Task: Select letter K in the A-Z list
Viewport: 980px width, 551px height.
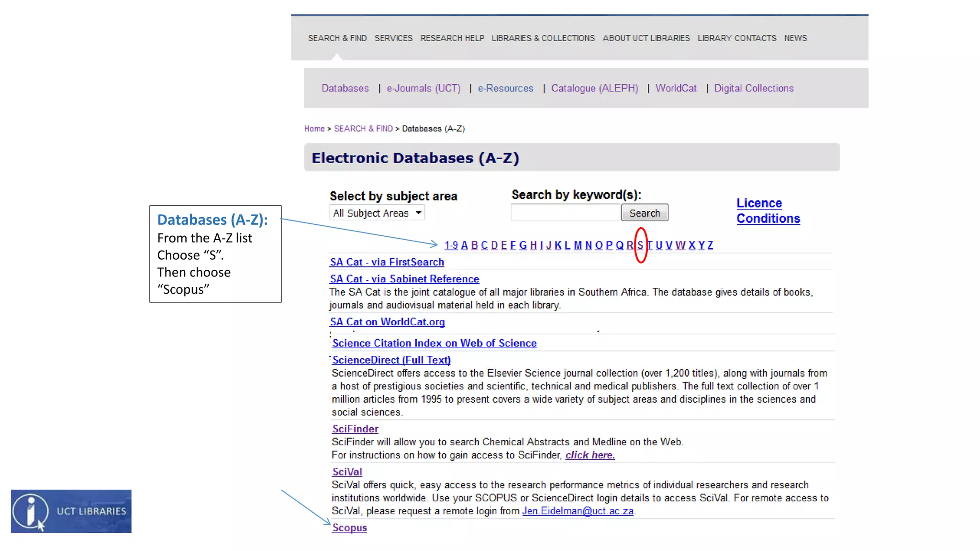Action: tap(558, 245)
